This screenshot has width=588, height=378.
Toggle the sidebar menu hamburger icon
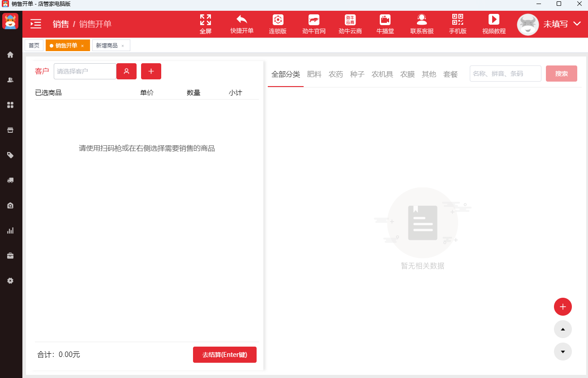coord(36,24)
